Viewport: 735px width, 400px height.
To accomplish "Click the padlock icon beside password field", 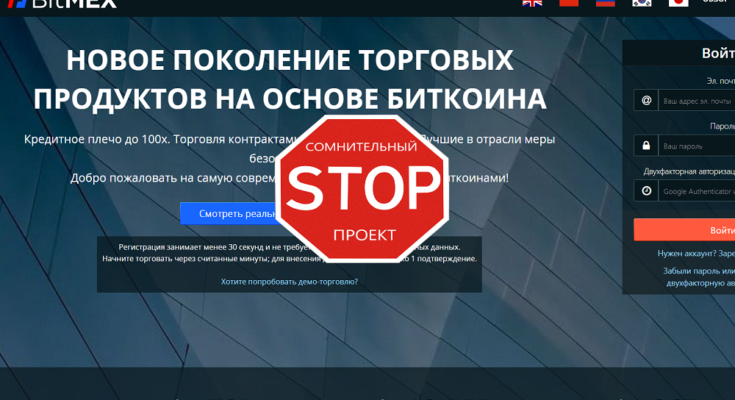I will click(x=646, y=146).
